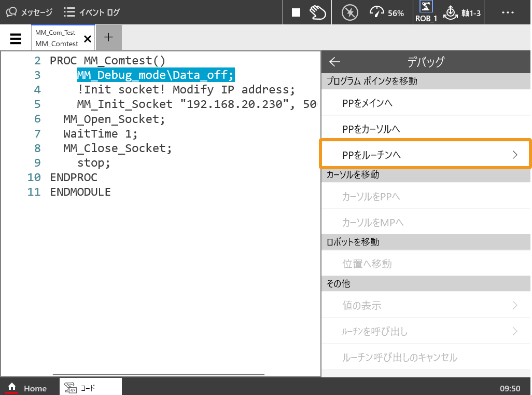Open the three-dot more options menu

[x=508, y=12]
